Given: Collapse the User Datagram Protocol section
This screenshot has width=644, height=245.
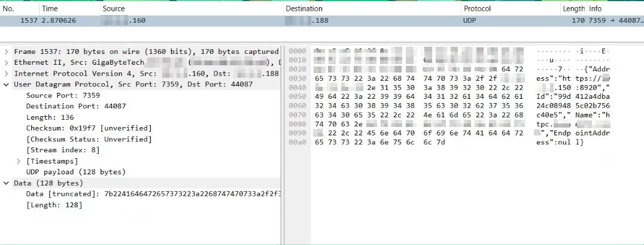Looking at the screenshot, I should pos(7,84).
